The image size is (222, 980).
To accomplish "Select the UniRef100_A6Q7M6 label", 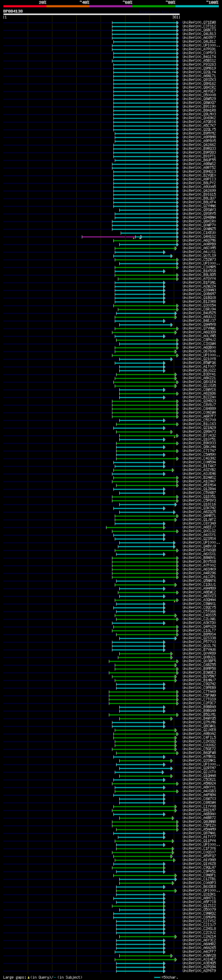I will [x=199, y=241].
